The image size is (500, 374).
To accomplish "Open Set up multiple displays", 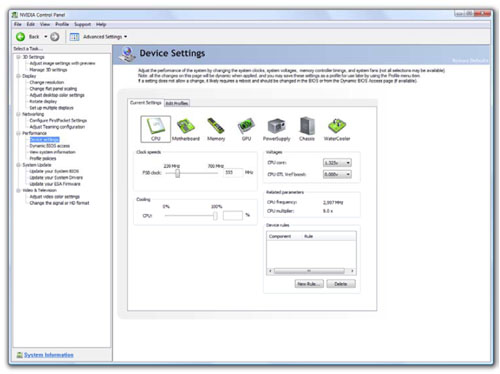I will 51,108.
